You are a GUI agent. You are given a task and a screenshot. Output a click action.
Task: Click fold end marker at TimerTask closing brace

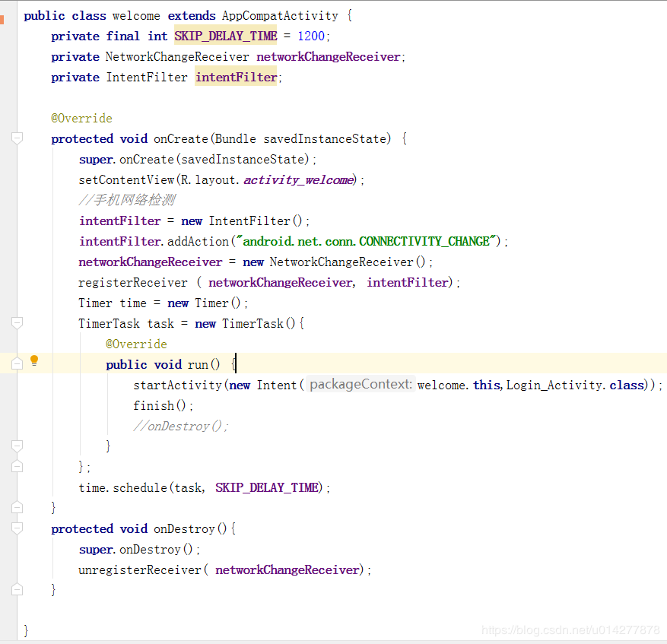(17, 466)
